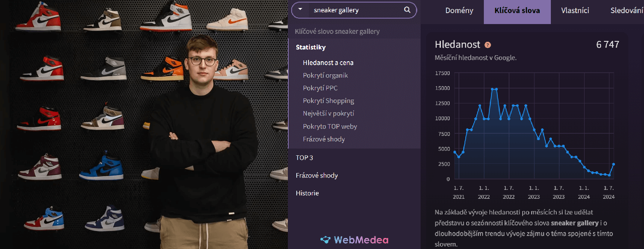The width and height of the screenshot is (644, 249).
Task: Go to the Sledování tab
Action: (x=627, y=11)
